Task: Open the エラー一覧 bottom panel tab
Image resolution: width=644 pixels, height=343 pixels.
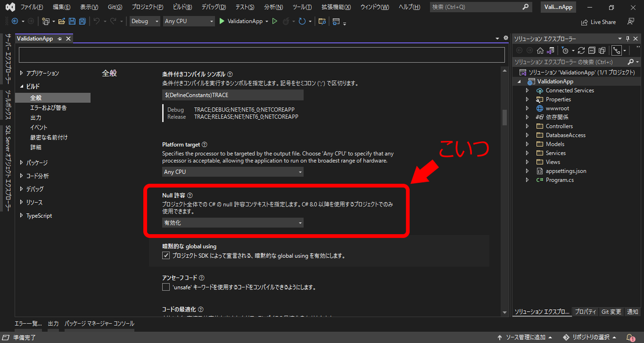Action: pyautogui.click(x=28, y=324)
